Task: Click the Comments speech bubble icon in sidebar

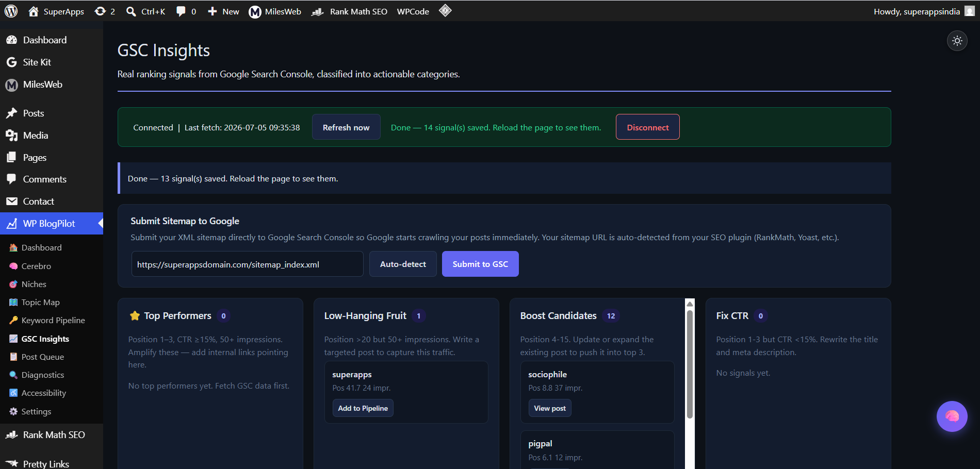Action: (12, 179)
